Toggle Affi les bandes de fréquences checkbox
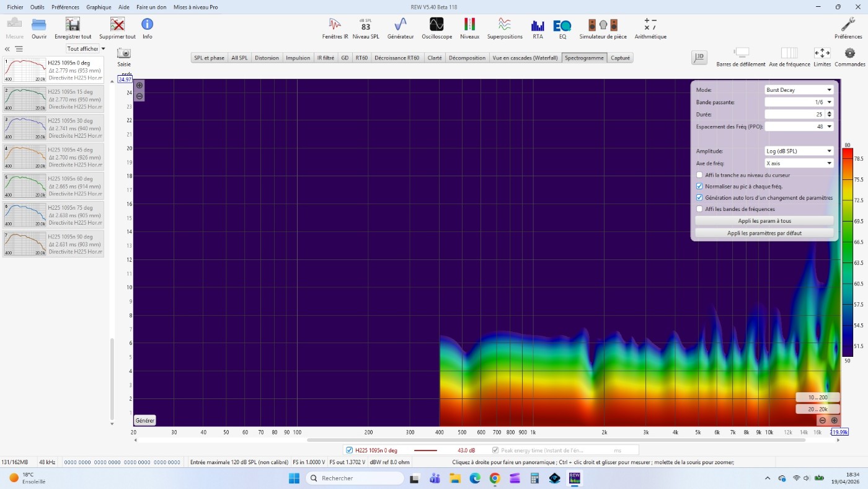Viewport: 868px width, 489px height. point(699,209)
